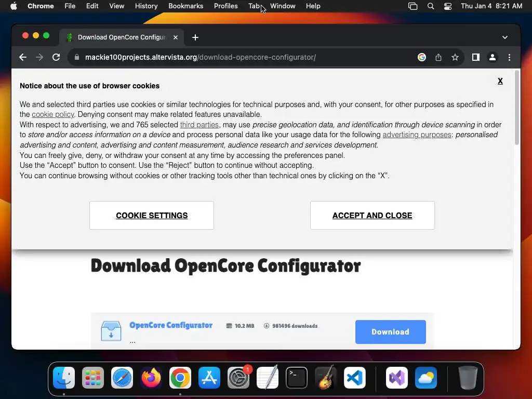Click the OpenCore Configurator title link

tap(171, 325)
